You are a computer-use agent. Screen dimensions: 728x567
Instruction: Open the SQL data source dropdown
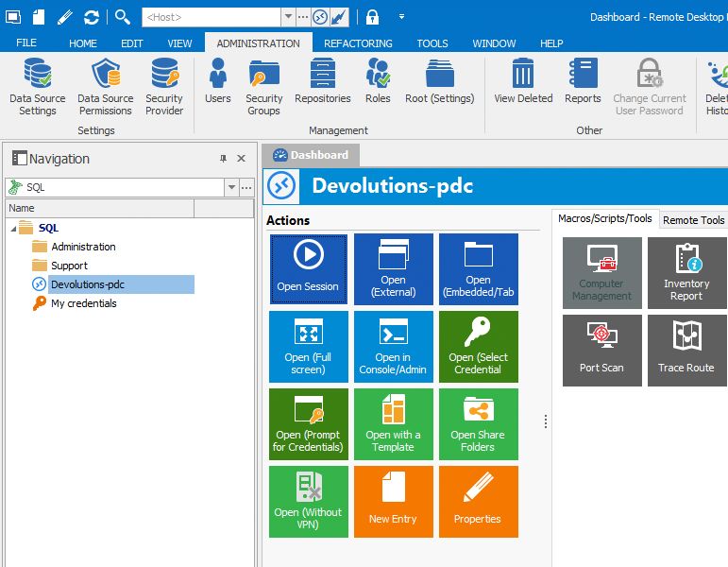(231, 188)
